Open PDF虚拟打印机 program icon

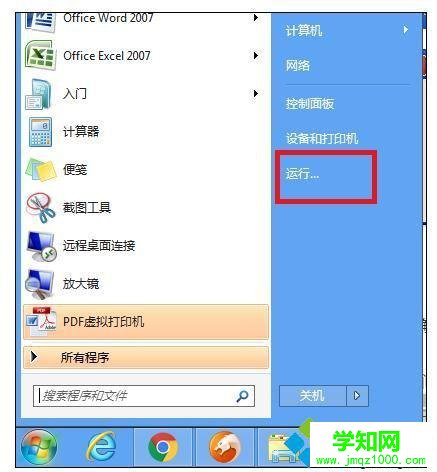pos(41,322)
